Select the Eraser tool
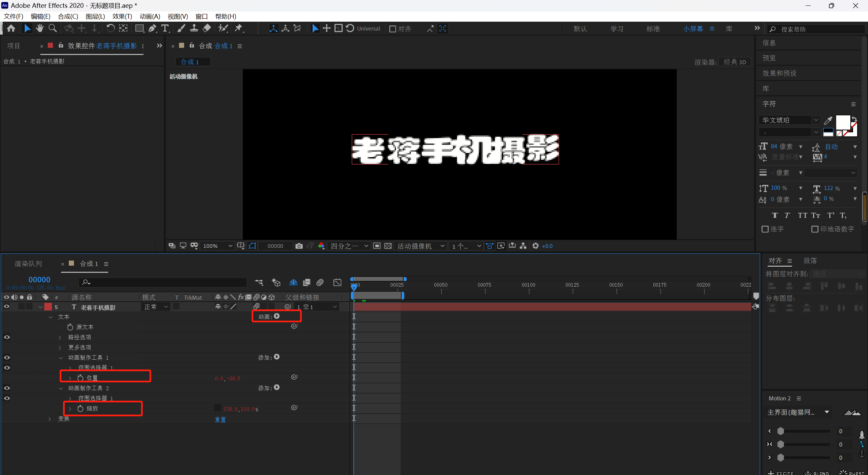 [207, 28]
